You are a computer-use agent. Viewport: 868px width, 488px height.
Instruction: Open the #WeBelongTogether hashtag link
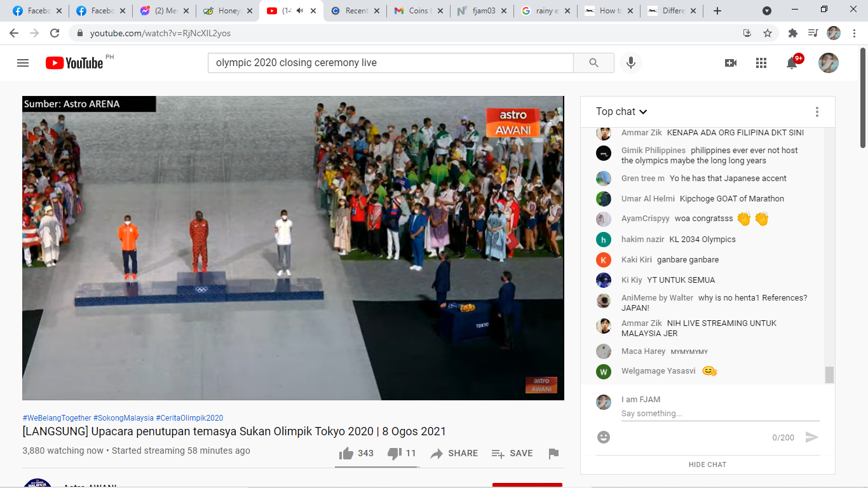(57, 418)
